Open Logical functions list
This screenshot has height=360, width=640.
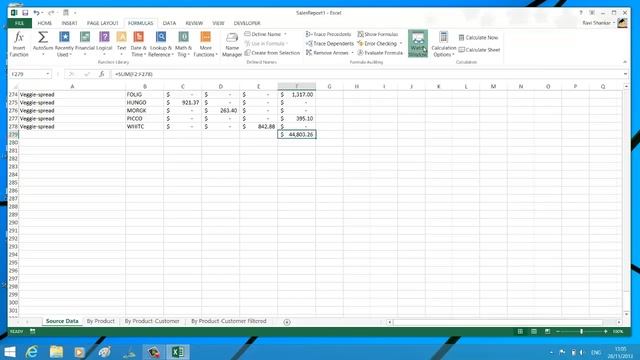coord(104,44)
